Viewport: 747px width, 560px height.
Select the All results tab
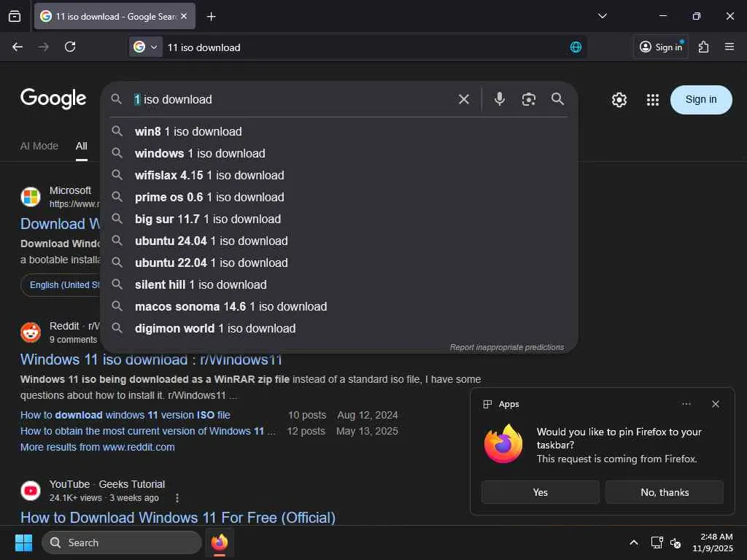pyautogui.click(x=82, y=146)
